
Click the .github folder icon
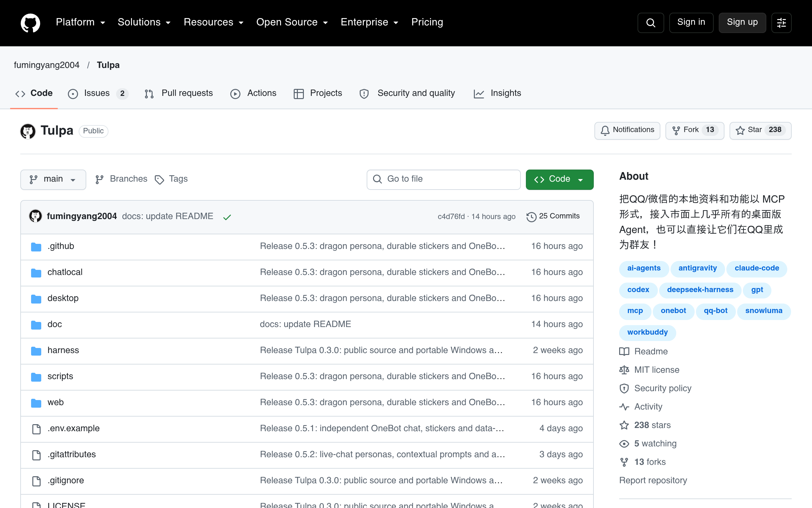point(36,247)
